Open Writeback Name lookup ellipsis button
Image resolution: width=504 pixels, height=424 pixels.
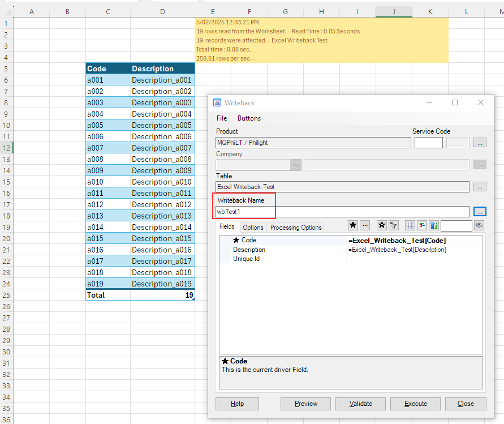coord(480,212)
